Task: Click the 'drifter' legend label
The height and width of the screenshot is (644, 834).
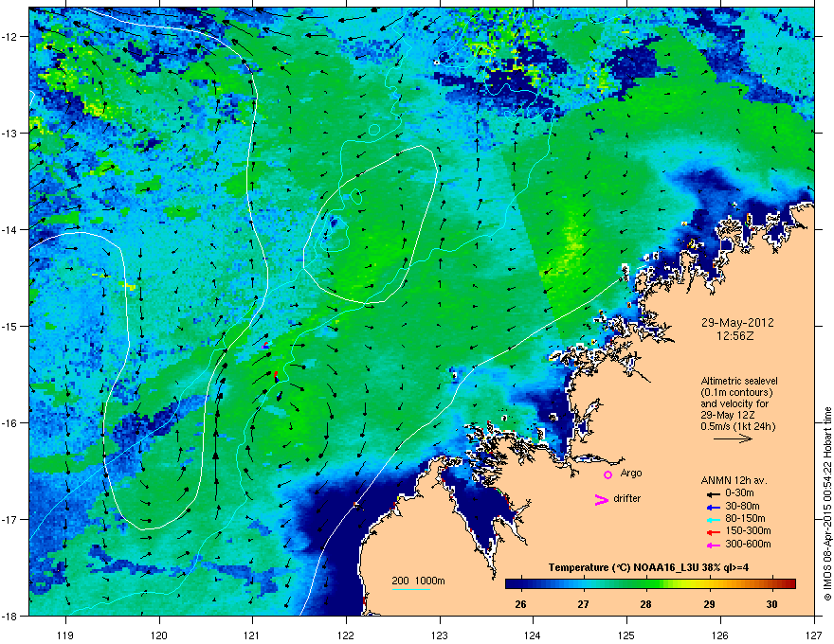Action: coord(627,498)
